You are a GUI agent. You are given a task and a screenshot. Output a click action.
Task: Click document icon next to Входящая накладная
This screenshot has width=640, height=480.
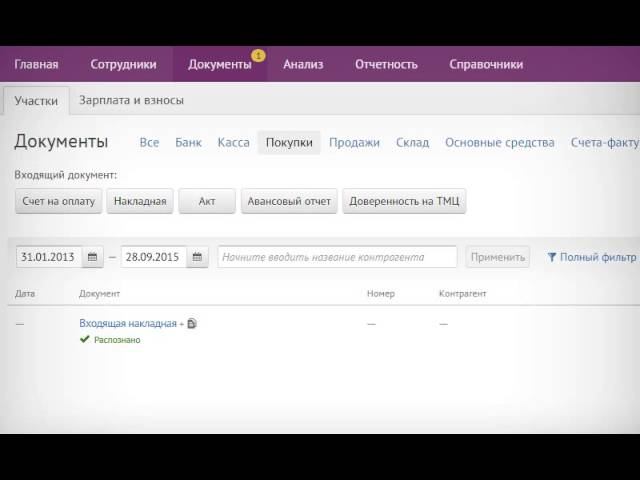coord(192,324)
